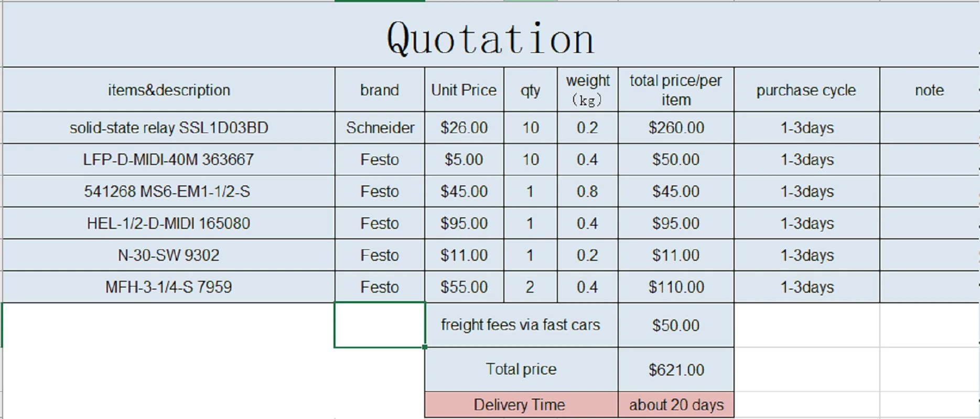The width and height of the screenshot is (980, 419).
Task: Select the purchase cycle header cell
Action: click(x=806, y=90)
